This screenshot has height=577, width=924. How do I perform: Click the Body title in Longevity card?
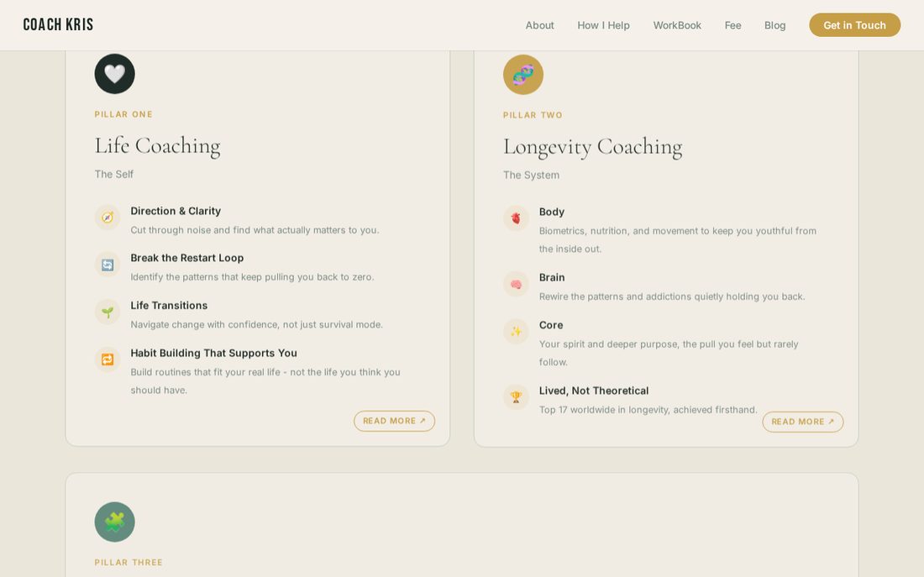coord(552,212)
